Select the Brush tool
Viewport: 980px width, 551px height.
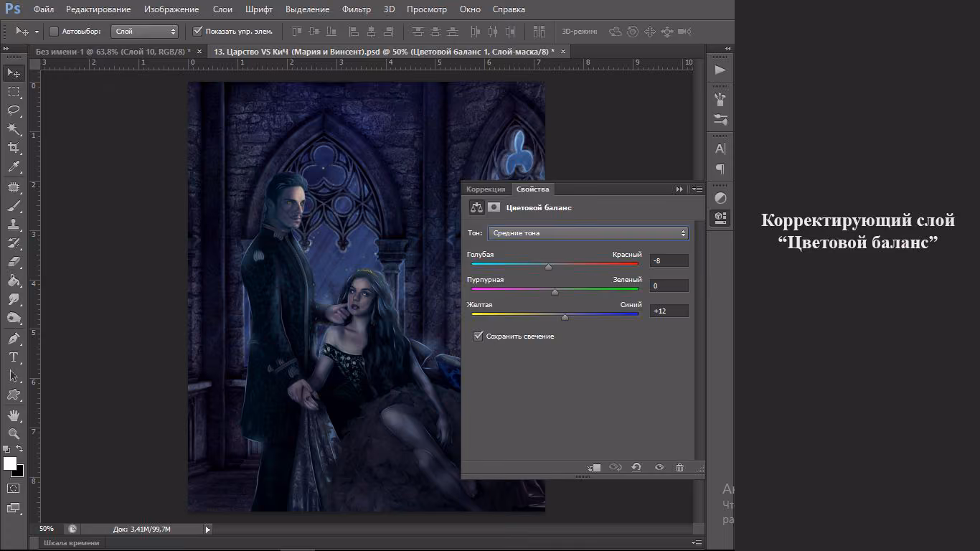click(14, 207)
